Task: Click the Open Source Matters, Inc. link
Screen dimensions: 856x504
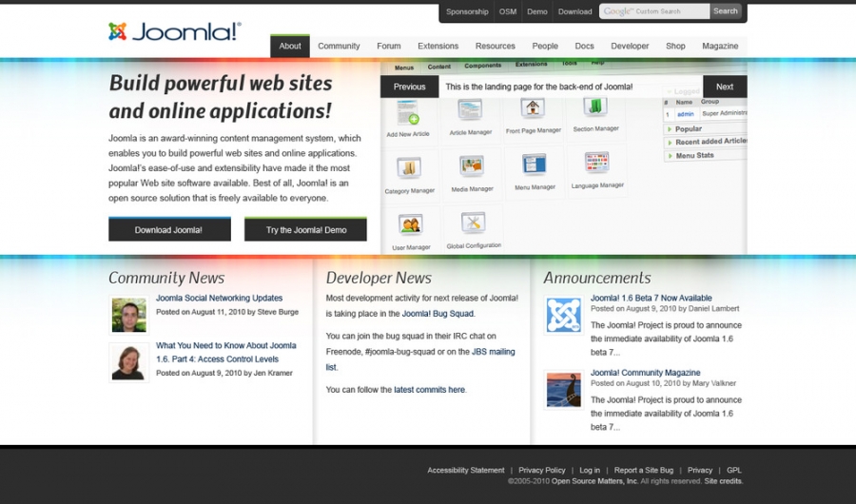Action: 594,481
